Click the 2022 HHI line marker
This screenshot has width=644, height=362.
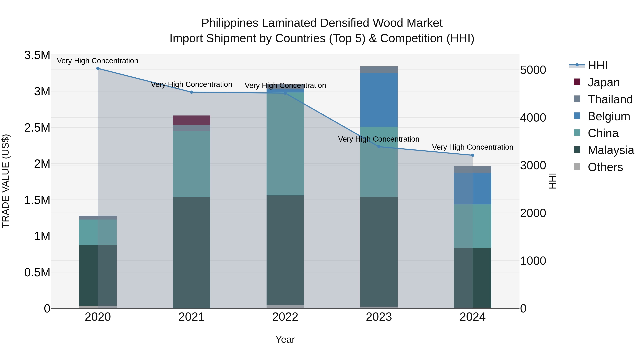[x=285, y=93]
